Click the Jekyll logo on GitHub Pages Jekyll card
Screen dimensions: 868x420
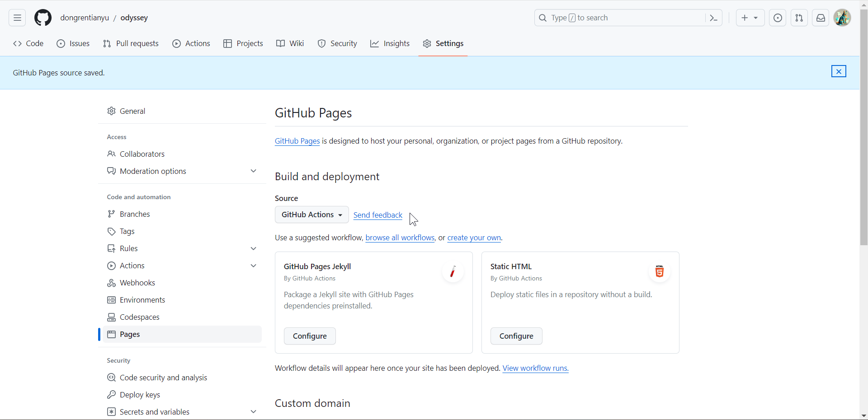coord(453,271)
